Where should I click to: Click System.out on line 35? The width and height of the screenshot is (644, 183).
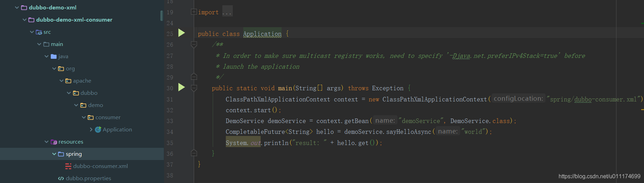point(243,143)
